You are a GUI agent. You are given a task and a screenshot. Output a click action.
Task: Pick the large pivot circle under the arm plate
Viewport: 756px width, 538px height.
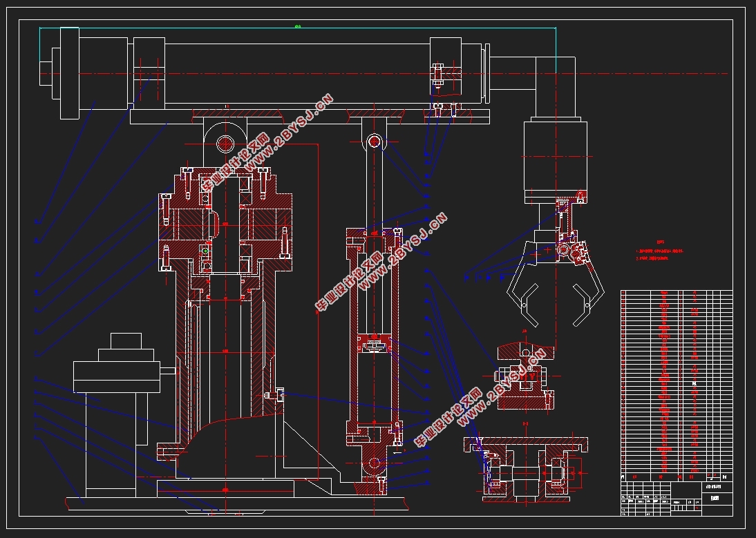coord(225,143)
